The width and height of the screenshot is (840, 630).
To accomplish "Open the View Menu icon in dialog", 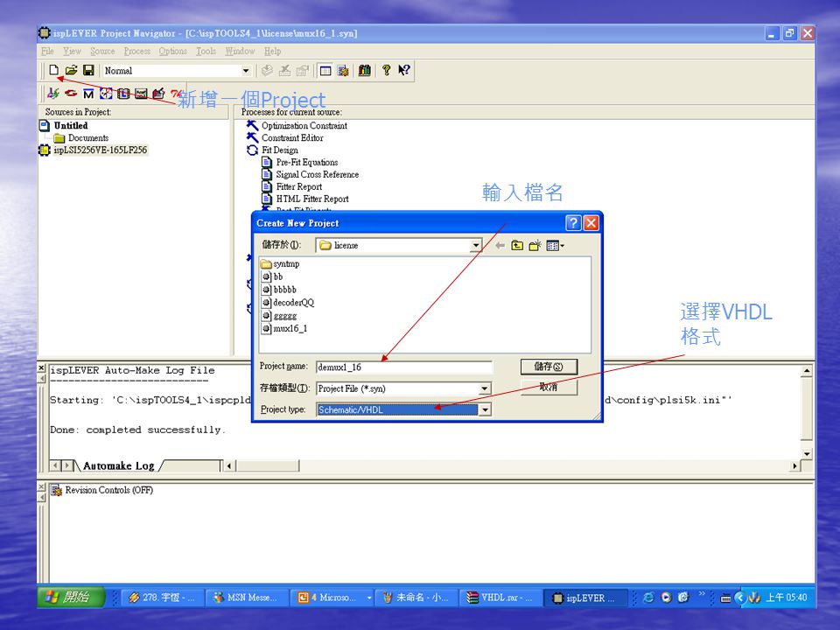I will pyautogui.click(x=555, y=245).
